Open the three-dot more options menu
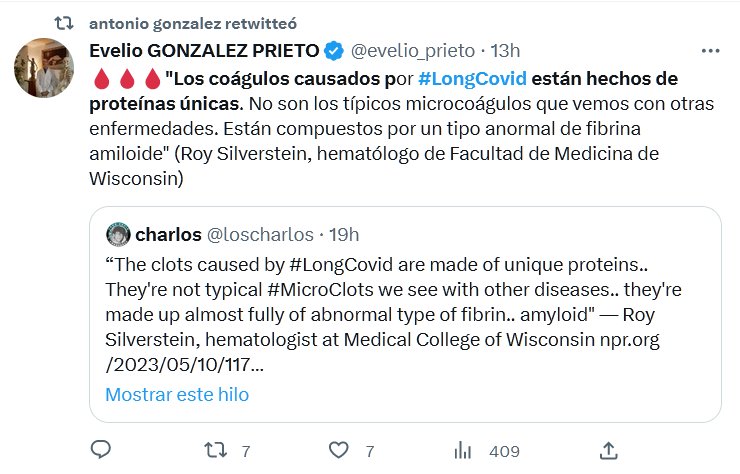This screenshot has width=740, height=474. [710, 50]
